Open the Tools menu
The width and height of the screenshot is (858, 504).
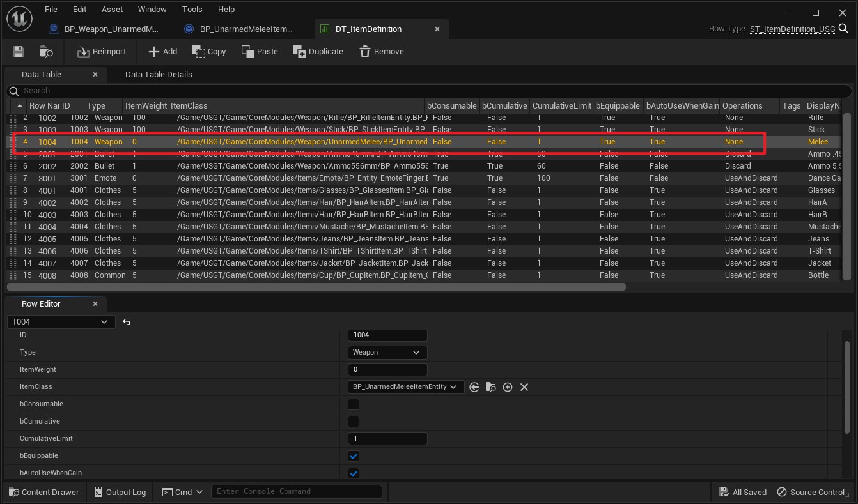pos(192,10)
